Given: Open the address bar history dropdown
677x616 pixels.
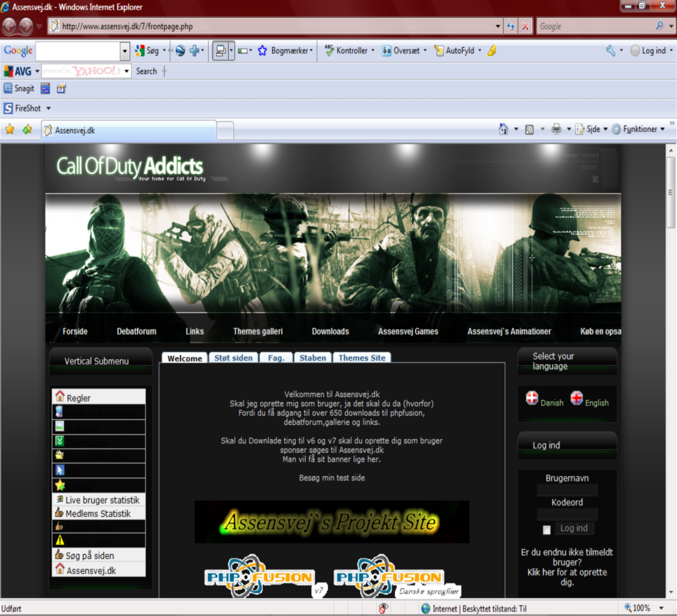Looking at the screenshot, I should click(498, 26).
